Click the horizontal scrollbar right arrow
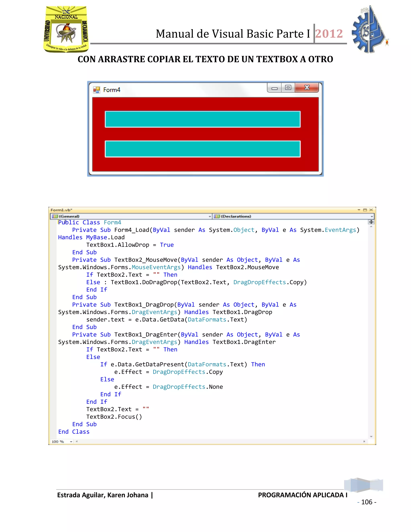411x532 pixels. coord(364,441)
